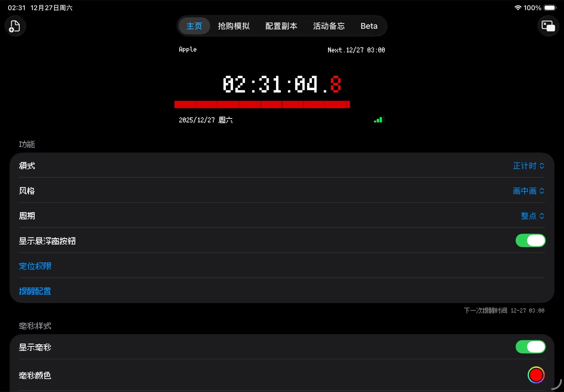The image size is (564, 392).
Task: Tap the Wi-Fi status icon
Action: pos(518,8)
